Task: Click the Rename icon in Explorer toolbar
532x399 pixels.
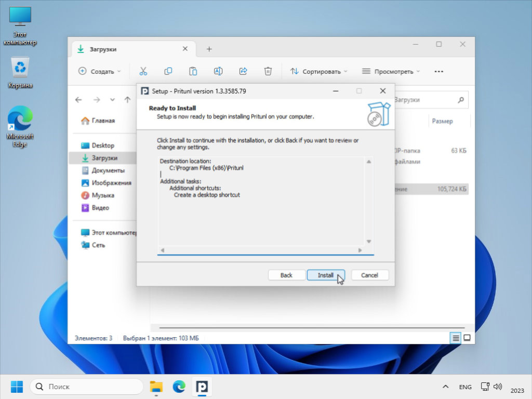Action: tap(218, 71)
